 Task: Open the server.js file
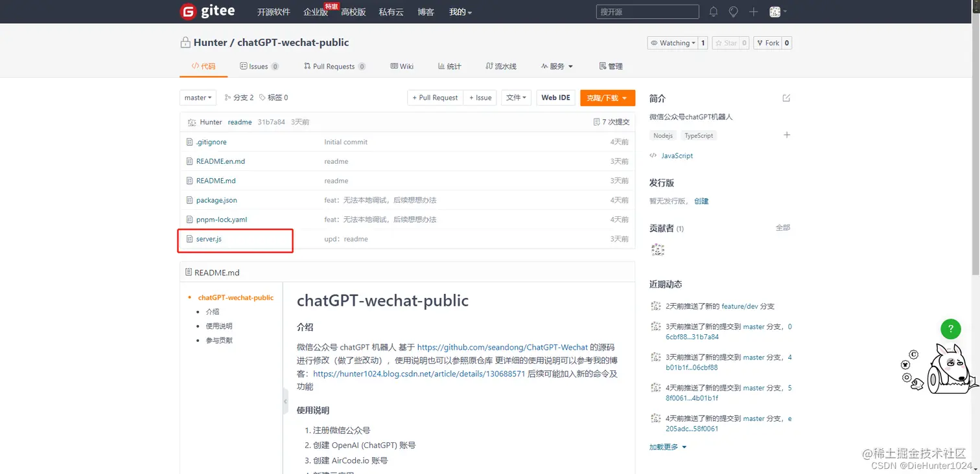209,239
